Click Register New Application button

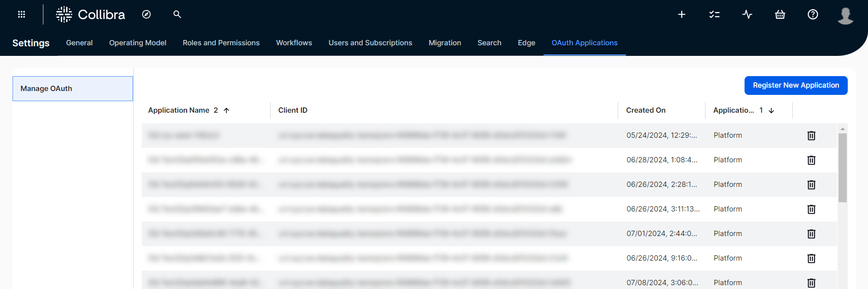796,85
